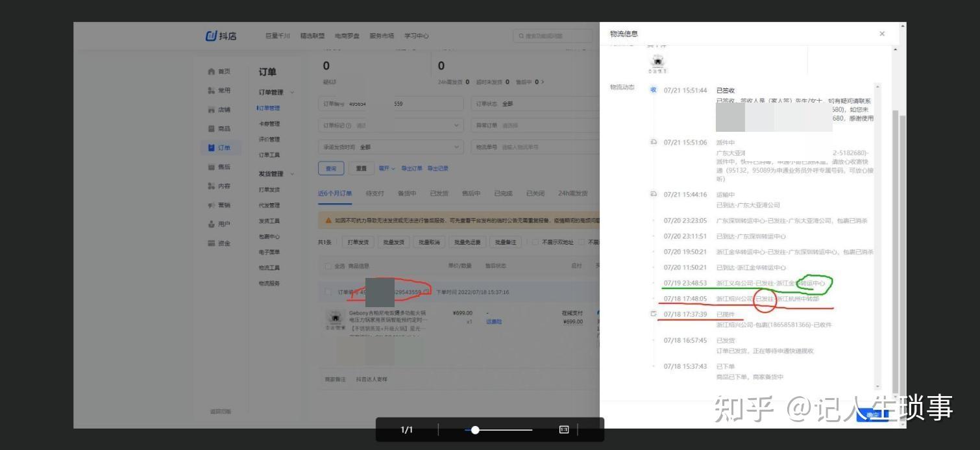Image resolution: width=980 pixels, height=450 pixels.
Task: Click the 订单标记 help question icon
Action: pos(349,125)
